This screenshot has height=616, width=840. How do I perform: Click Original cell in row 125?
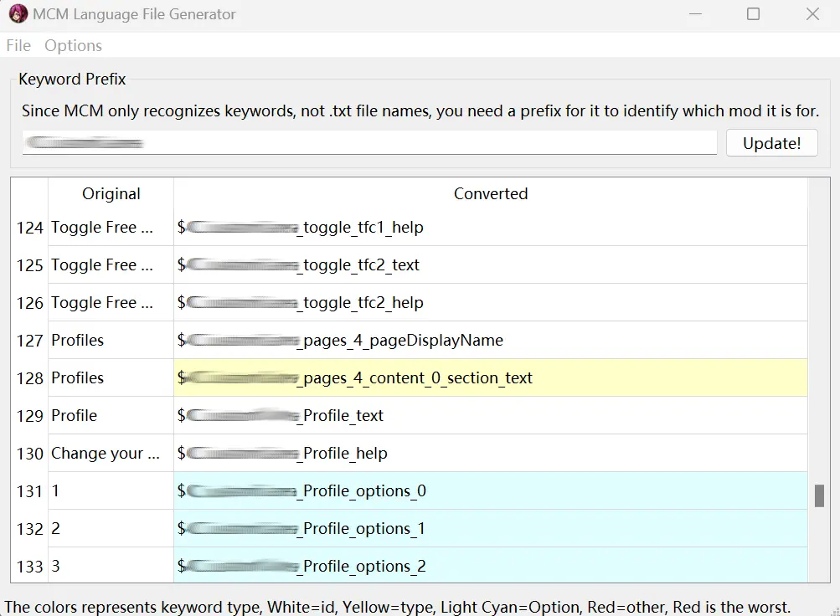click(x=111, y=265)
